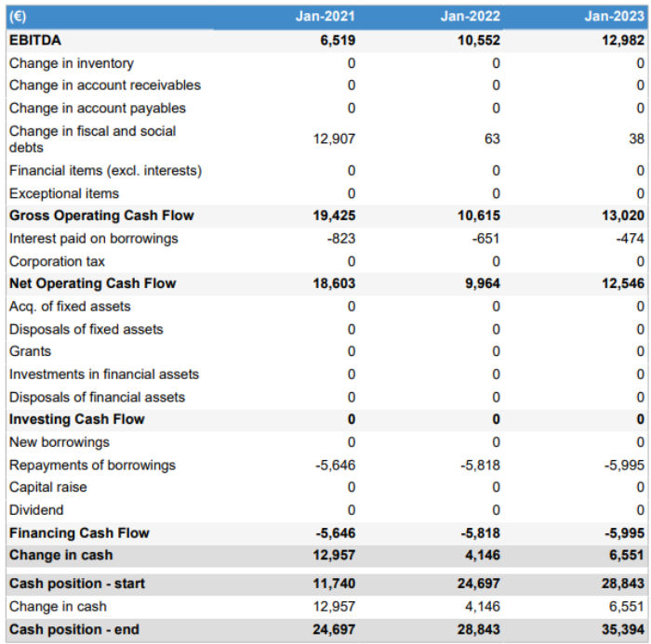Click Net Operating Cash Flow value 18,603
The height and width of the screenshot is (644, 651).
point(334,283)
